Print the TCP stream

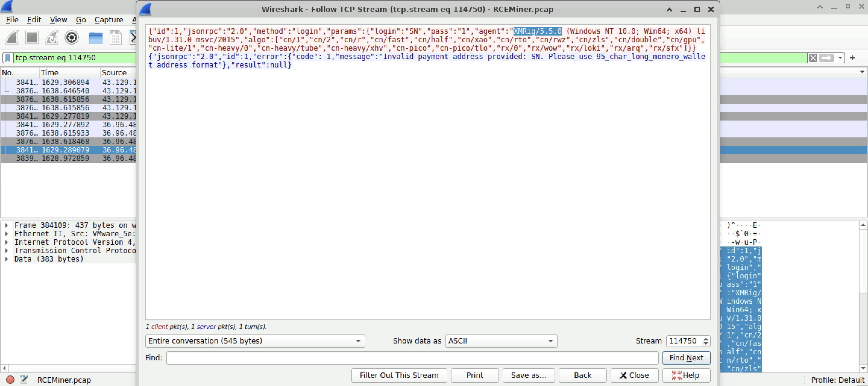(x=474, y=375)
